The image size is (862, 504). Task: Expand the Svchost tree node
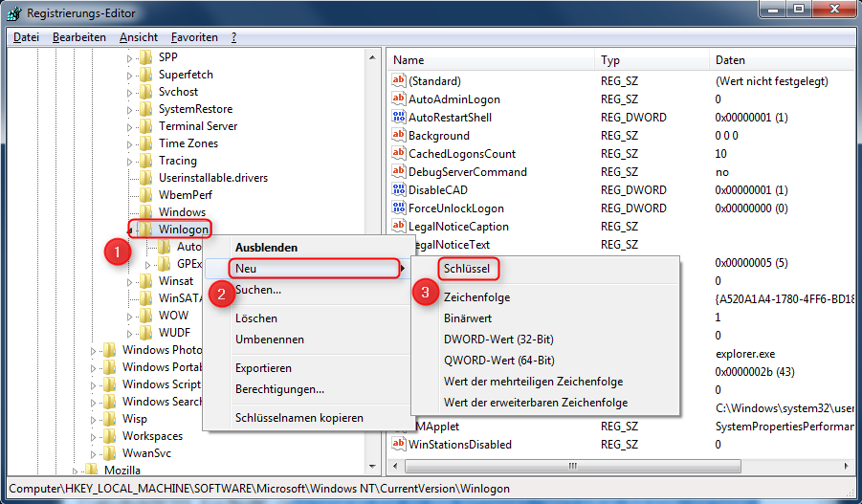click(130, 92)
